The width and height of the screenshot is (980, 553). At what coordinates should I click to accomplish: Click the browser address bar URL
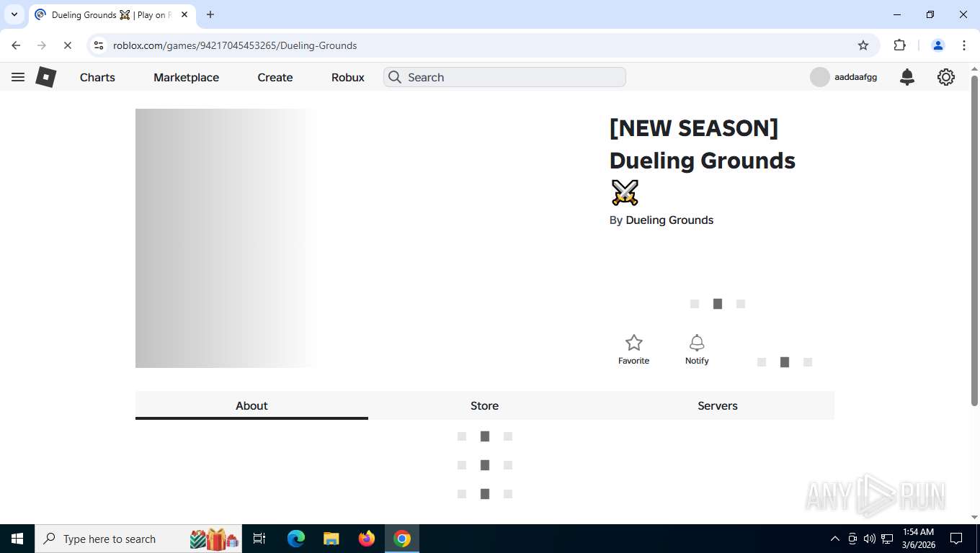pos(235,45)
